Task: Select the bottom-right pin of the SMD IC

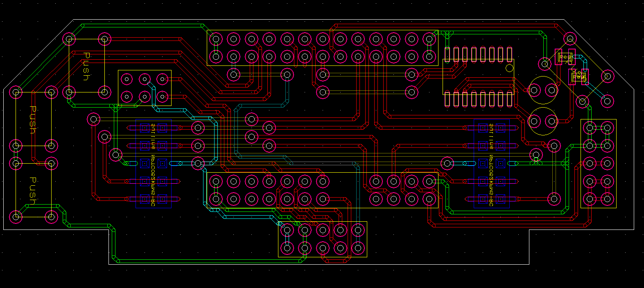Action: pyautogui.click(x=510, y=99)
